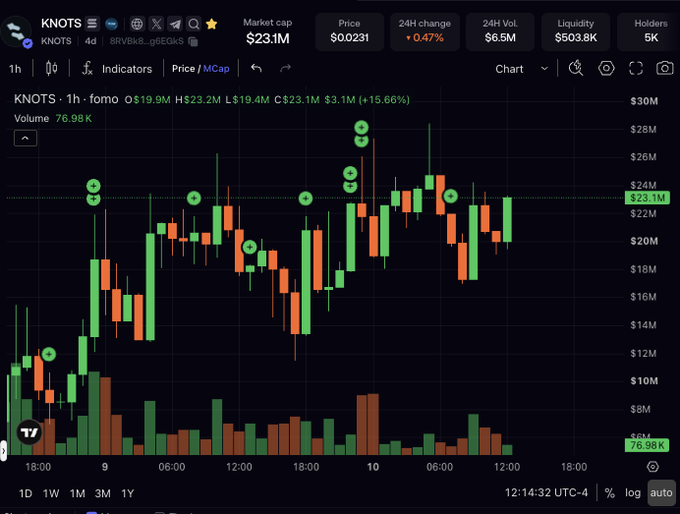
Task: Open the 12:14:32 UTC-4 timezone menu
Action: 546,493
